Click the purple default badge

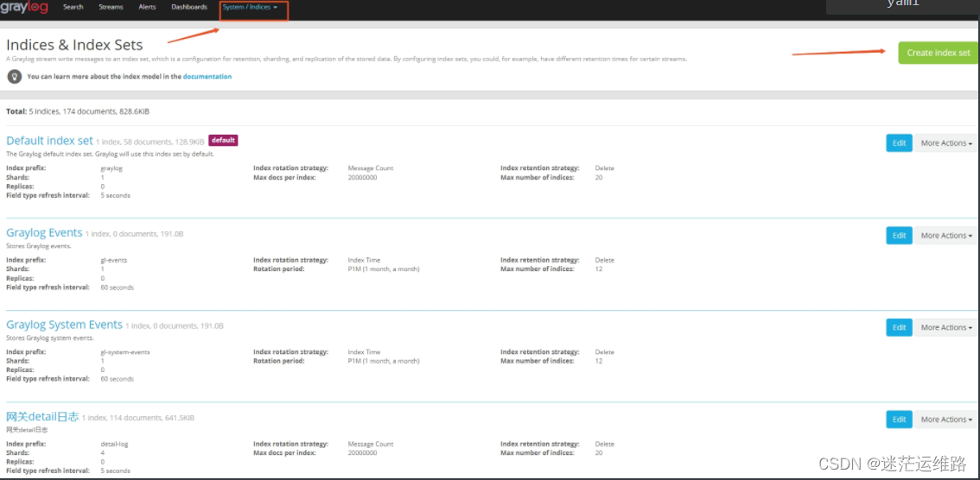click(223, 141)
